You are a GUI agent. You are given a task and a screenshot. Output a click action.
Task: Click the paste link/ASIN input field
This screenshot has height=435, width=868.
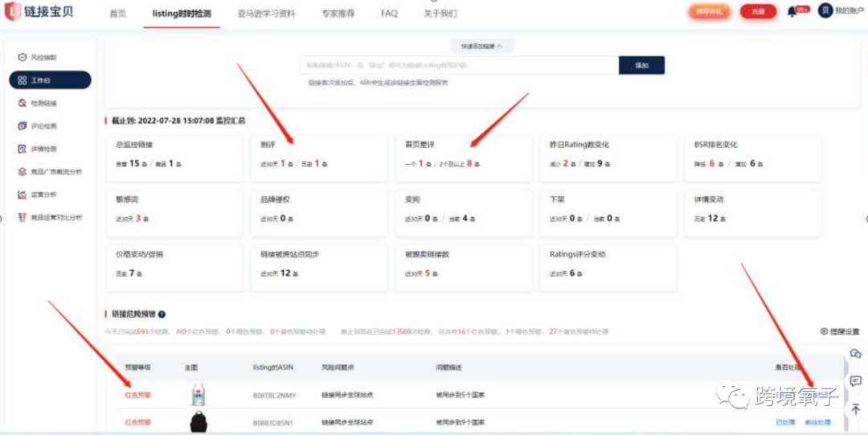[x=459, y=65]
